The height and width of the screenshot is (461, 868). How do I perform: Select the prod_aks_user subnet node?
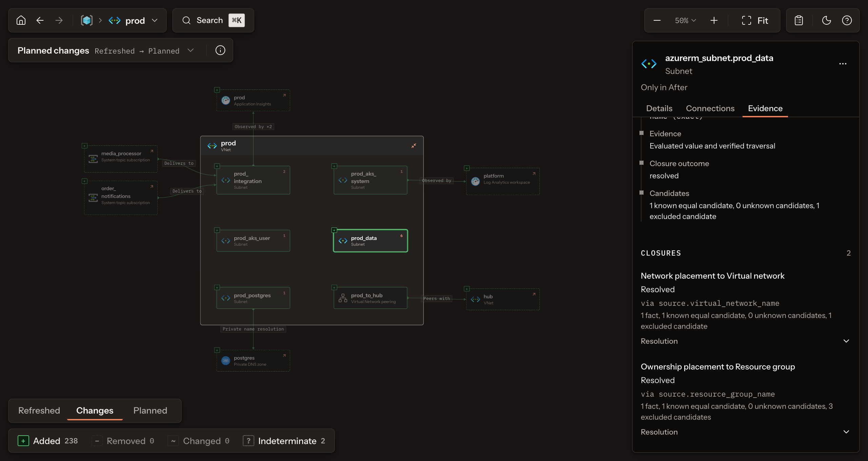click(253, 241)
